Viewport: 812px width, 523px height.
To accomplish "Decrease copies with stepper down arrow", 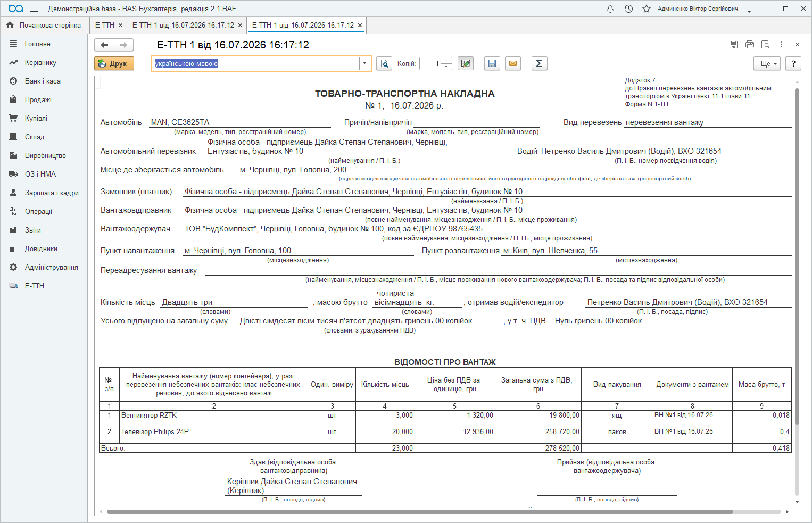I will (x=447, y=67).
